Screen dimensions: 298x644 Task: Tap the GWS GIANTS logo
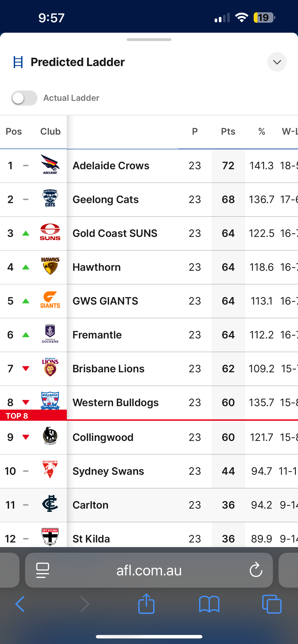pyautogui.click(x=50, y=300)
